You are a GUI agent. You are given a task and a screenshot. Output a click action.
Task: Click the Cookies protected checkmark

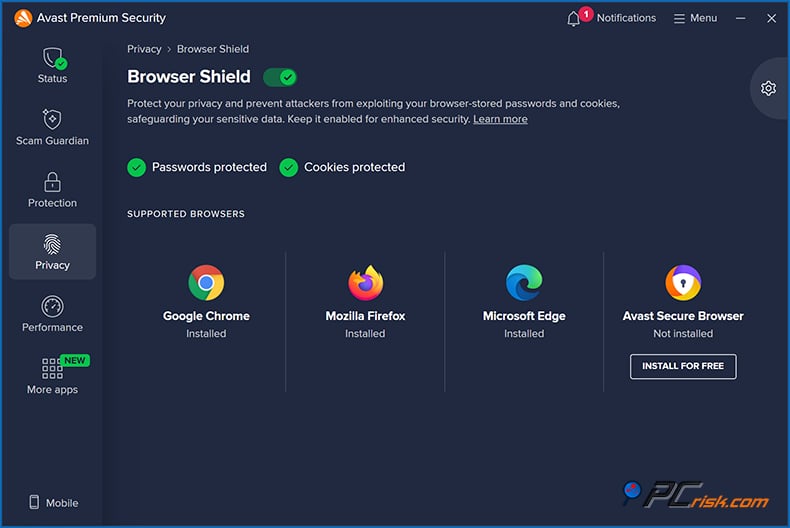(289, 167)
